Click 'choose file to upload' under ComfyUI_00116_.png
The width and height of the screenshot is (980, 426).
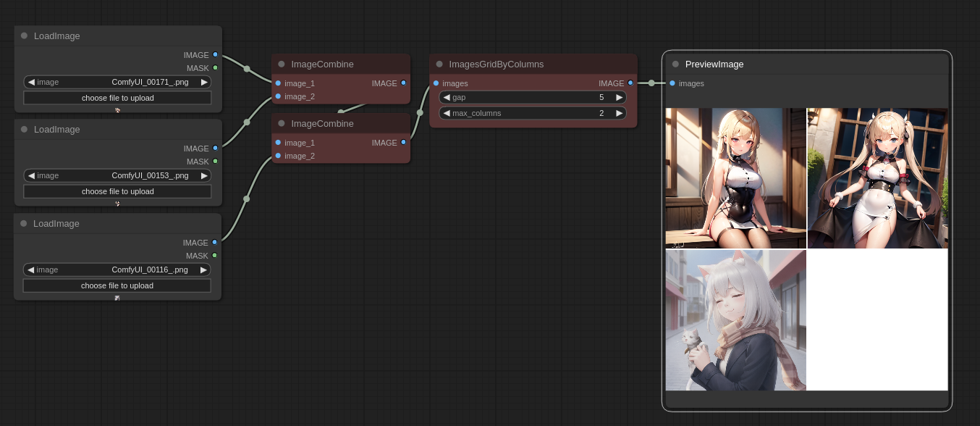[x=117, y=285]
